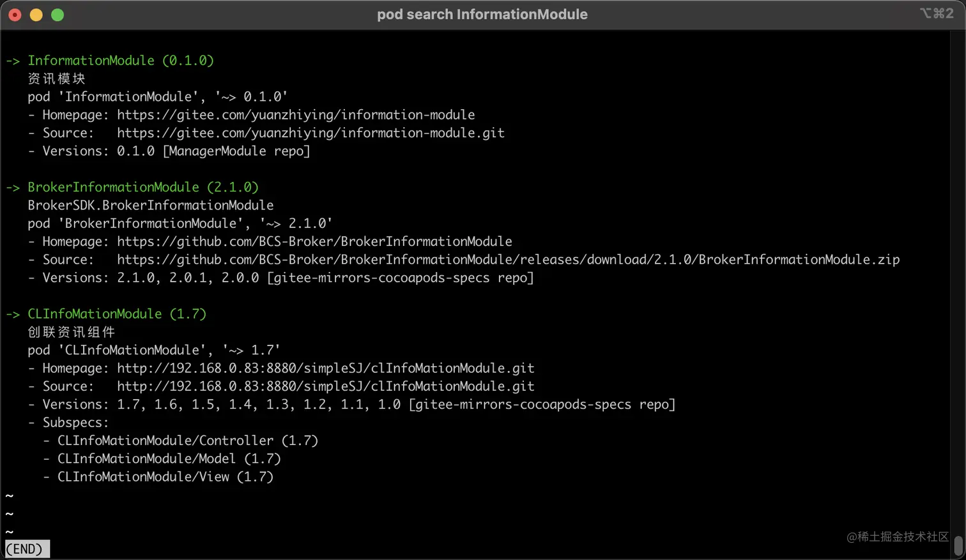Select the green BrokerInformationModule (2.1.0) heading
This screenshot has height=560, width=966.
point(143,187)
